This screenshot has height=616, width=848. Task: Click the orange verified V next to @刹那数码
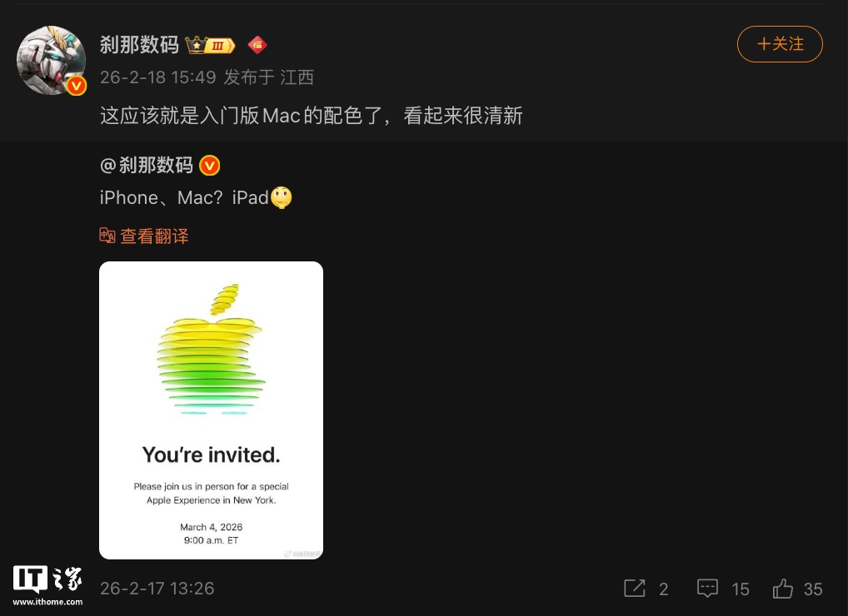pos(209,166)
